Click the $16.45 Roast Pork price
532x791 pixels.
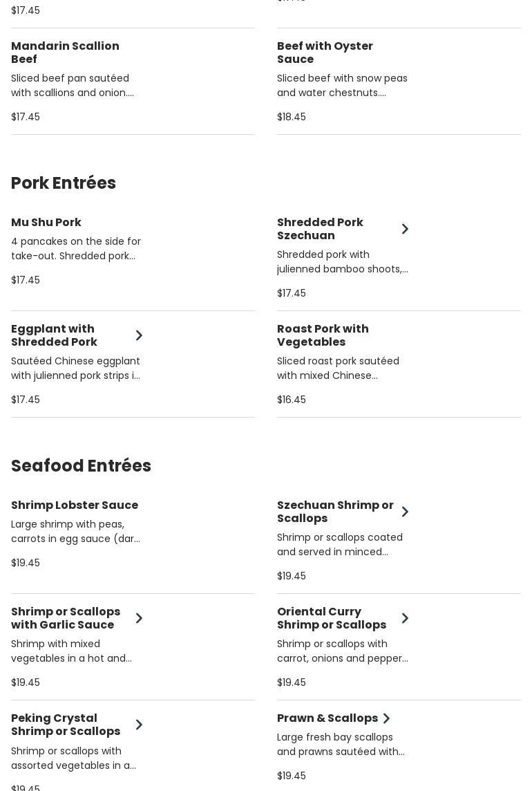click(292, 400)
